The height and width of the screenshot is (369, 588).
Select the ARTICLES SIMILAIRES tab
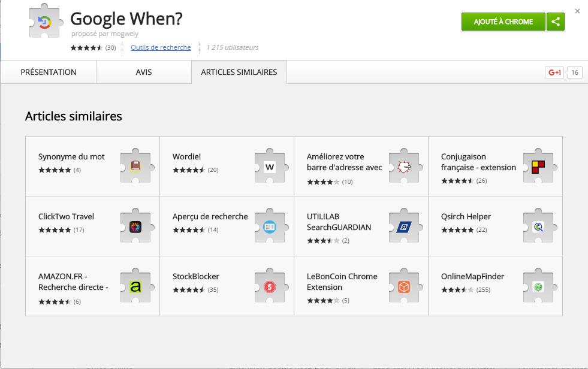point(239,72)
